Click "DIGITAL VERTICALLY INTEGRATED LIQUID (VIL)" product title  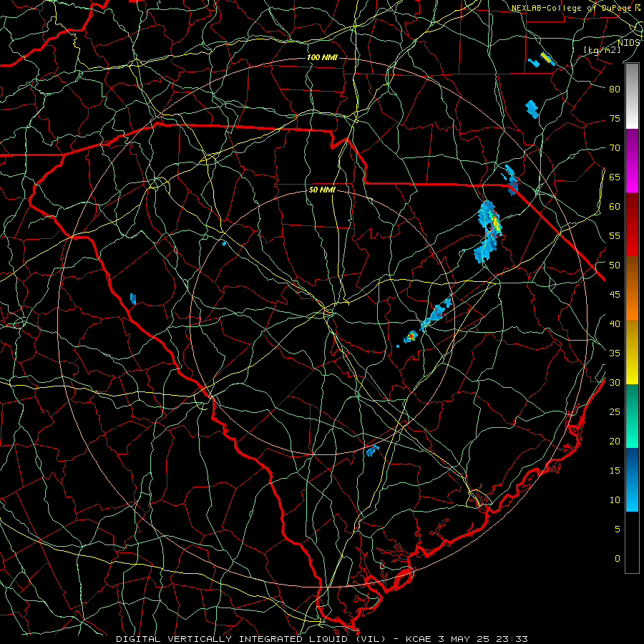[250, 639]
